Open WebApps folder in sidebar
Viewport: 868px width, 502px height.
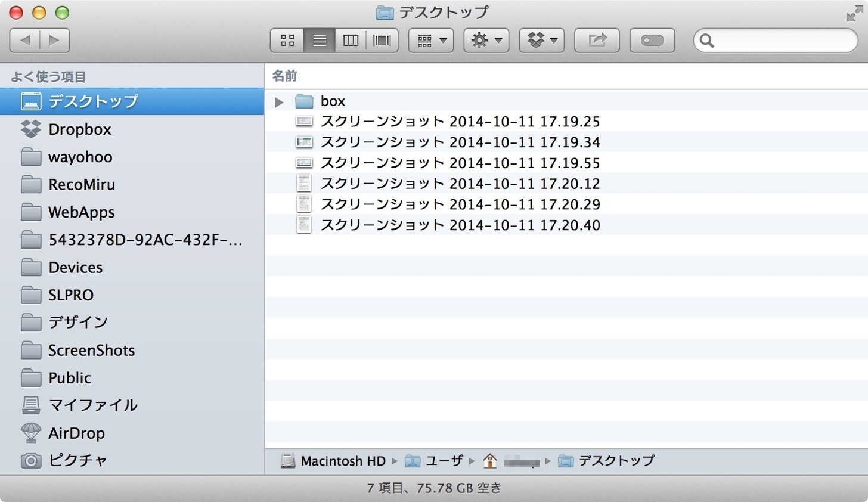(x=132, y=212)
